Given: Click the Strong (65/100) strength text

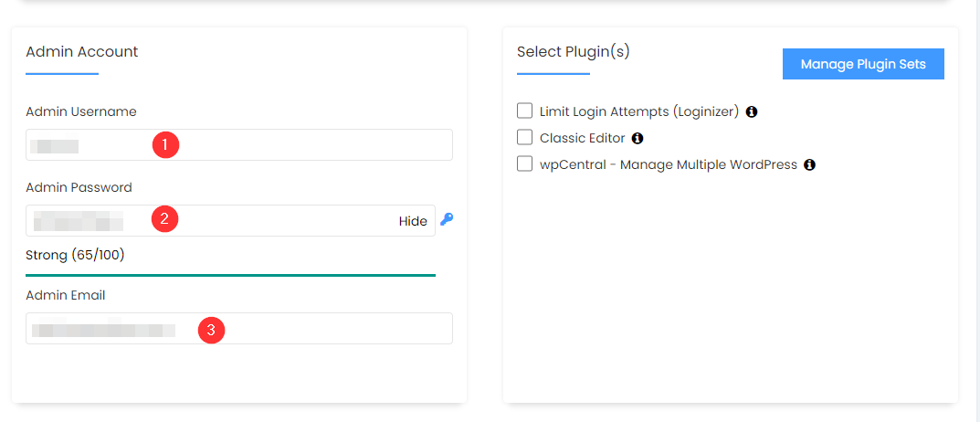Looking at the screenshot, I should tap(75, 255).
